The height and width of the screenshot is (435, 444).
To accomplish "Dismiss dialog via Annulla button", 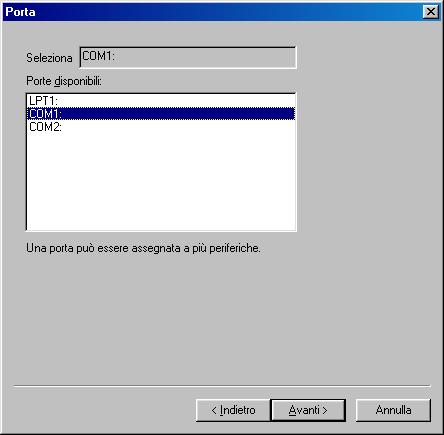I will point(393,410).
